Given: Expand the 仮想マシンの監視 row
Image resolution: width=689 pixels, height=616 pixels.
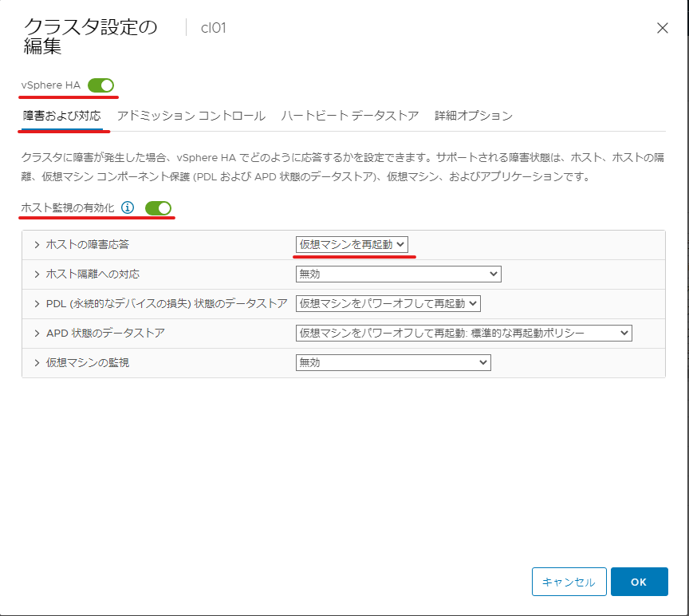Looking at the screenshot, I should pyautogui.click(x=37, y=362).
